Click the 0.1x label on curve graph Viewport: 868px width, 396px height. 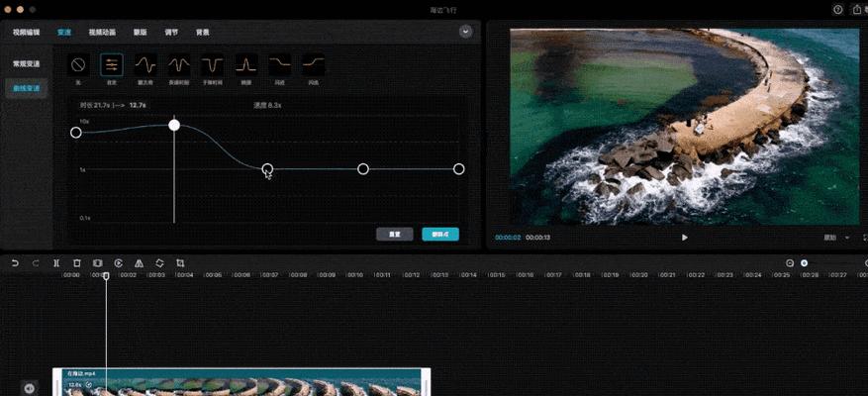pos(85,218)
